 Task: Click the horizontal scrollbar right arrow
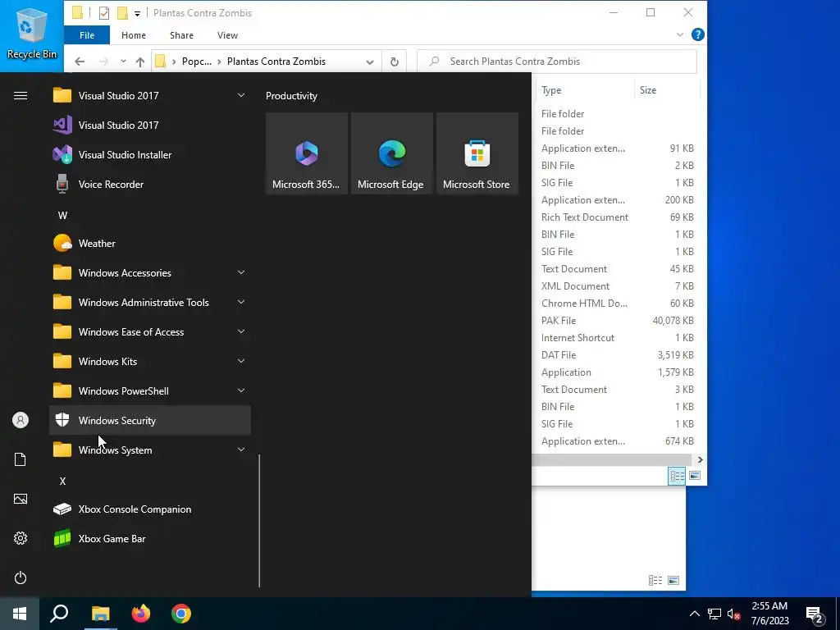click(700, 459)
